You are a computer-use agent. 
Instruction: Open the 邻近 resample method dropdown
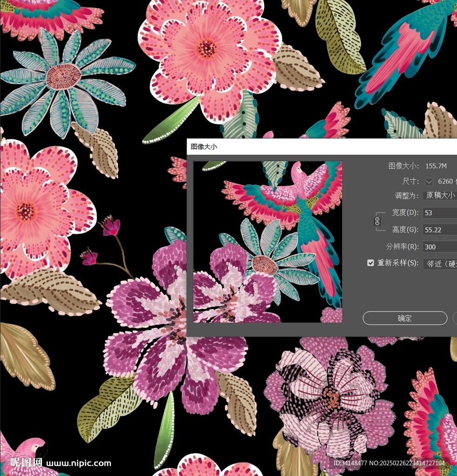pos(440,264)
